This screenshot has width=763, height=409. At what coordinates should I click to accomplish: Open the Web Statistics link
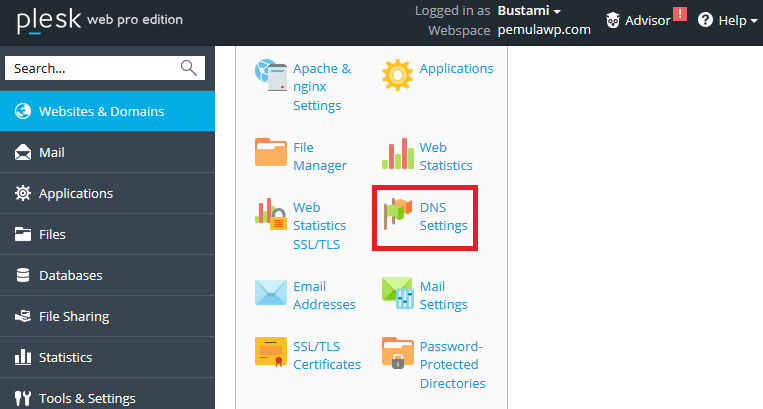pos(446,156)
